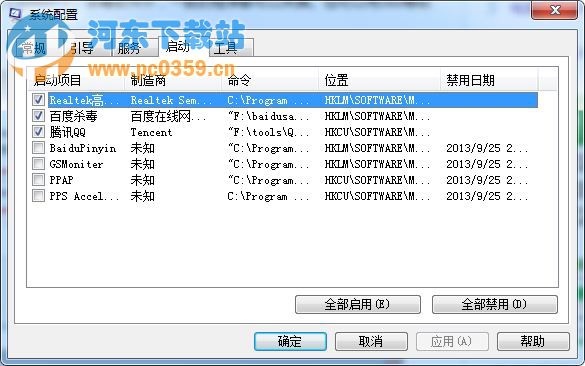Uncheck the 百度杀毒 startup checkbox
The height and width of the screenshot is (366, 585).
click(38, 116)
